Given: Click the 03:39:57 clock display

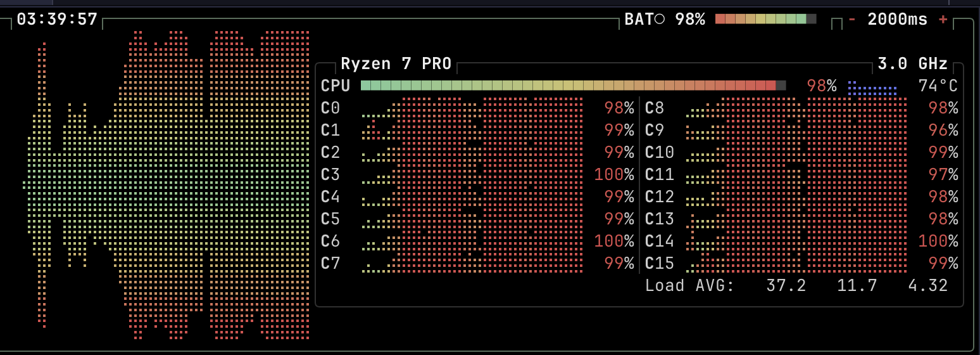Looking at the screenshot, I should click(57, 20).
